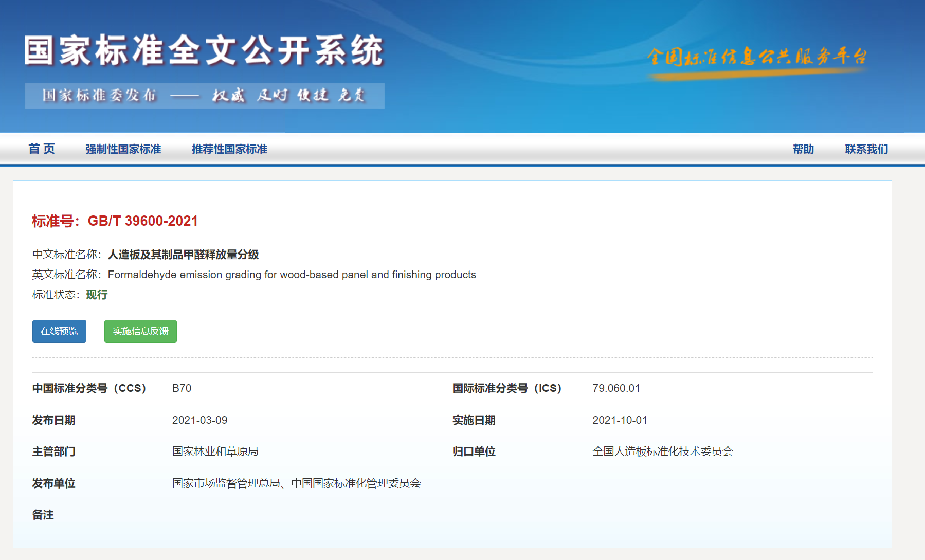Click the implementation date 2021-10-01
Screen dimensions: 925x560
coord(620,420)
